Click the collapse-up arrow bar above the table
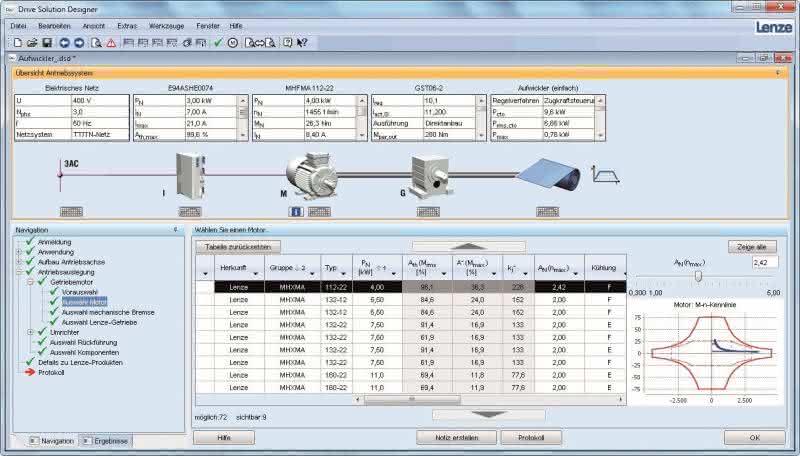This screenshot has width=800, height=456. coord(469,247)
